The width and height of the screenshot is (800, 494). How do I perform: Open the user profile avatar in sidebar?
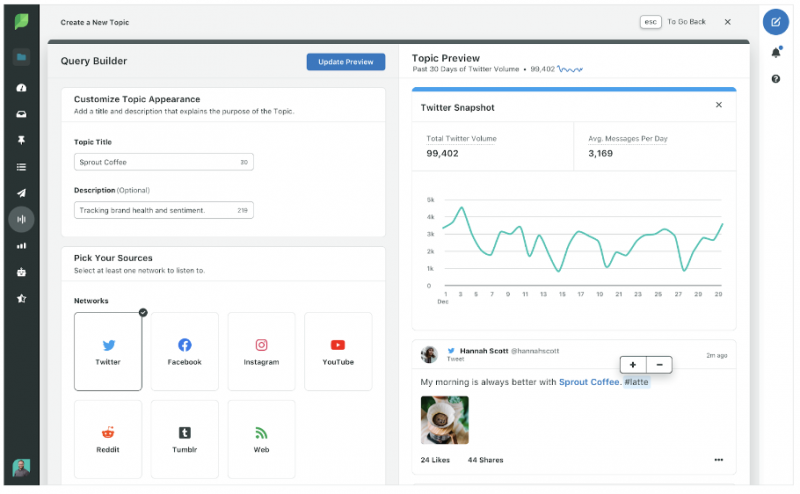coord(21,467)
